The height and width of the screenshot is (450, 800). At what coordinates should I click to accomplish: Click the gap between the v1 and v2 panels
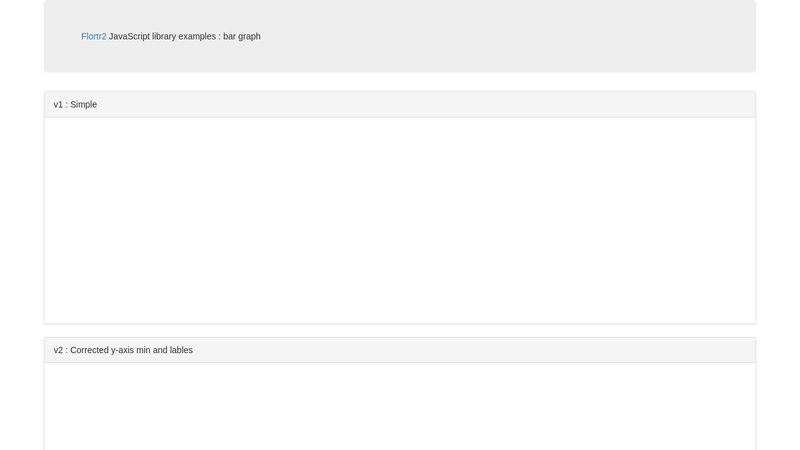pyautogui.click(x=400, y=331)
